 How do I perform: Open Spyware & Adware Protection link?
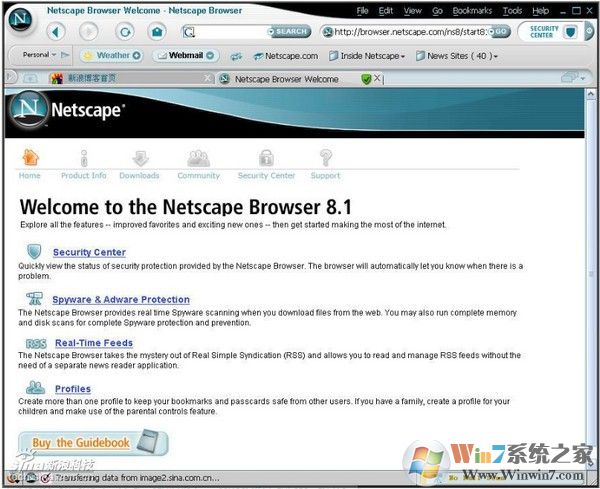pos(121,300)
